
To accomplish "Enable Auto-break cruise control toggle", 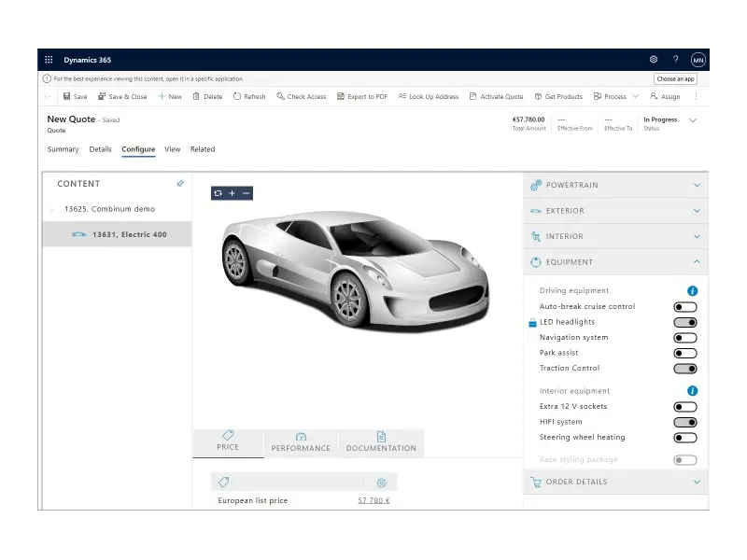I will (685, 307).
